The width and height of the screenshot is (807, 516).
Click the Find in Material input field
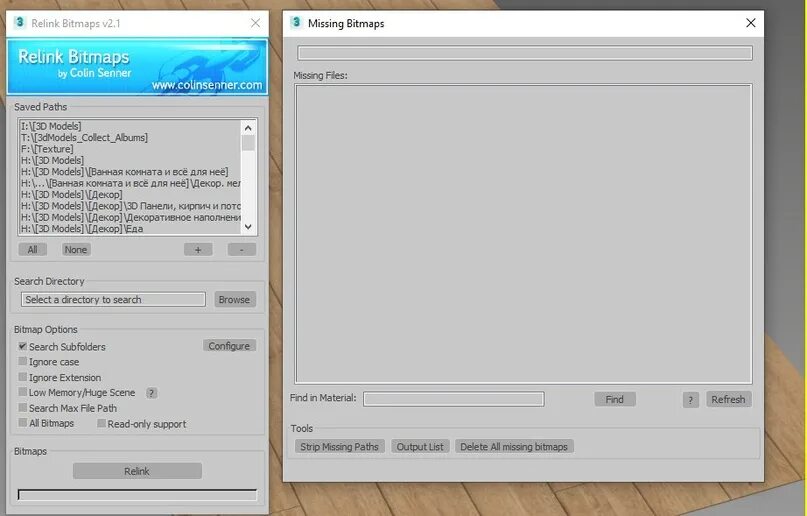point(453,399)
